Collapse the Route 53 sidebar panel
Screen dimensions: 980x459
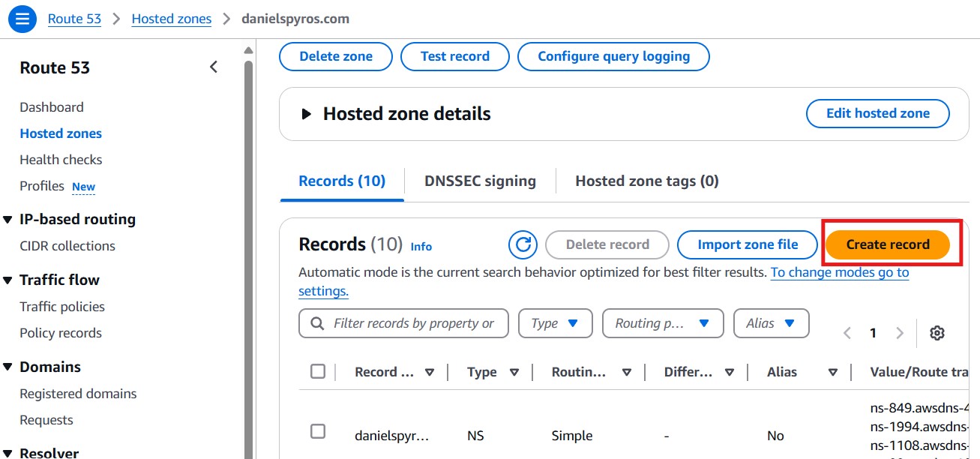pos(214,67)
